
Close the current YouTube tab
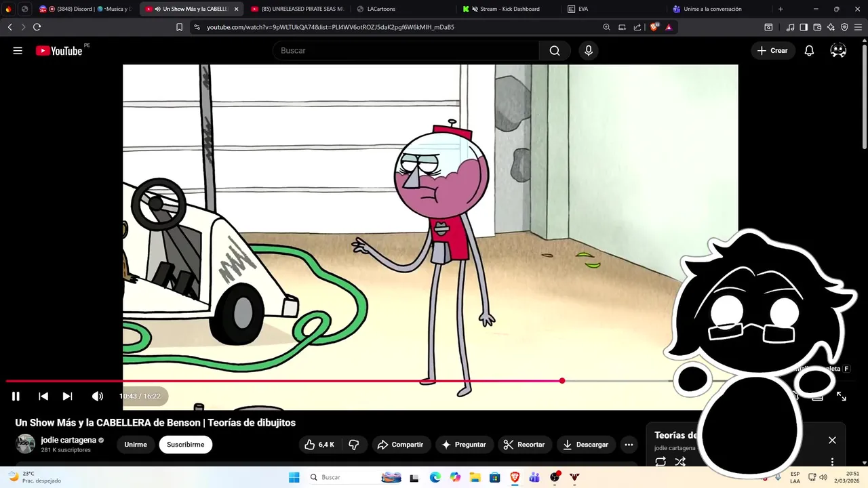pyautogui.click(x=236, y=9)
